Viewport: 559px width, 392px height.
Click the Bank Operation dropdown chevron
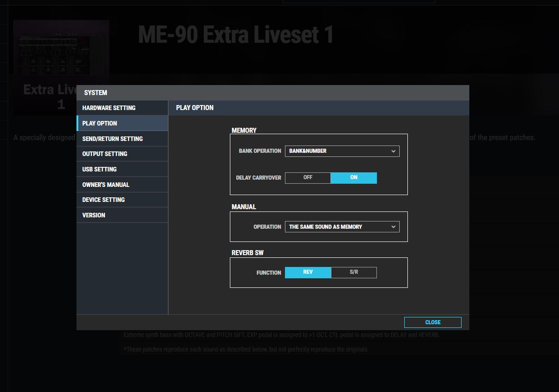pos(393,151)
